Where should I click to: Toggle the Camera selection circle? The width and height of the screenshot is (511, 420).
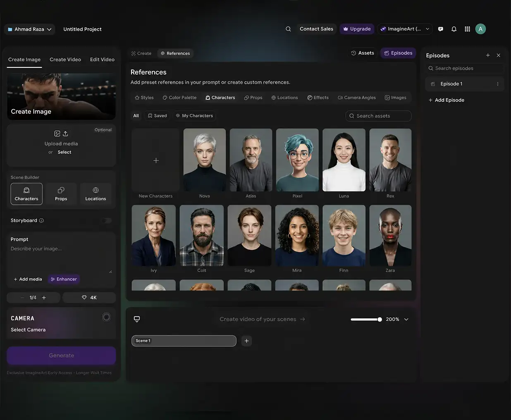[106, 317]
